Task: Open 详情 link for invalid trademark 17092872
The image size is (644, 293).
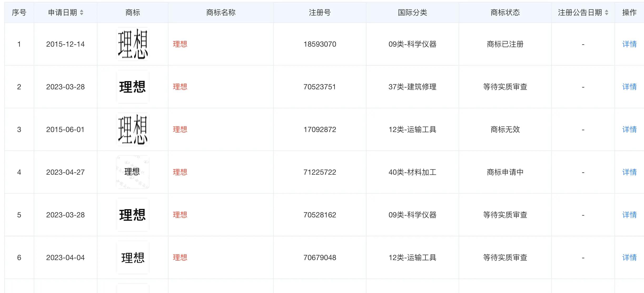Action: 629,129
